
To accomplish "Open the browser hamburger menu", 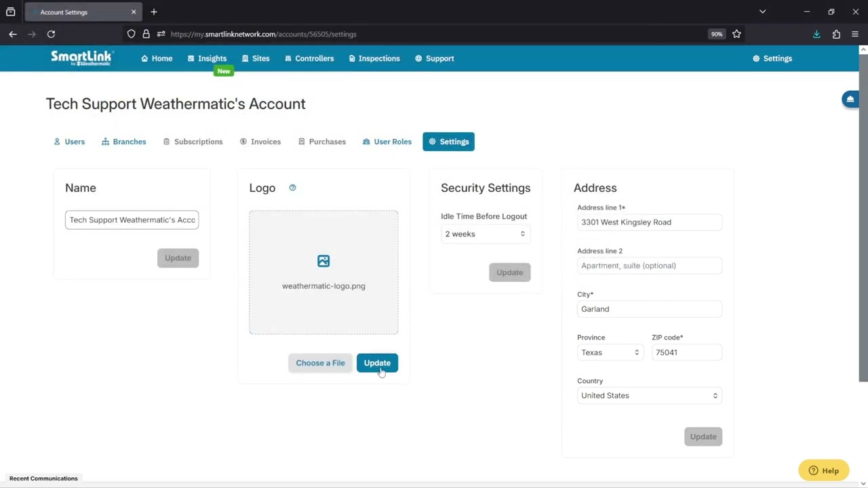I will [855, 34].
